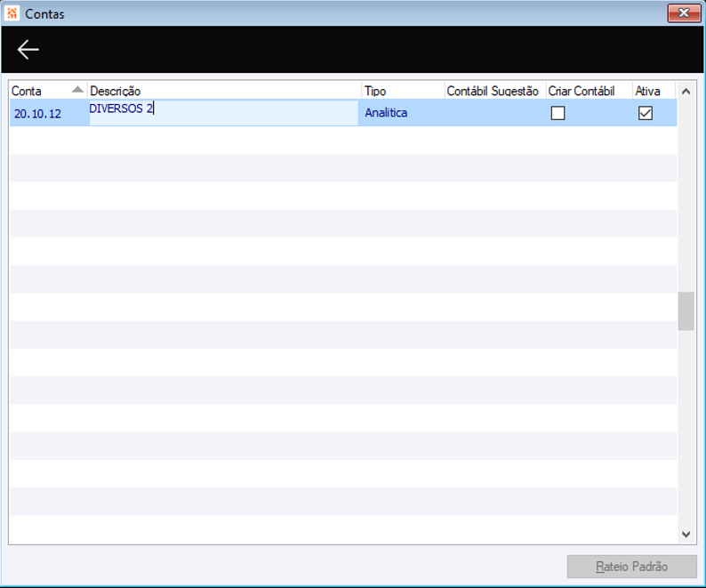This screenshot has height=588, width=706.
Task: Click the Contábil Sugestão cell of 20.10.12
Action: [x=495, y=113]
